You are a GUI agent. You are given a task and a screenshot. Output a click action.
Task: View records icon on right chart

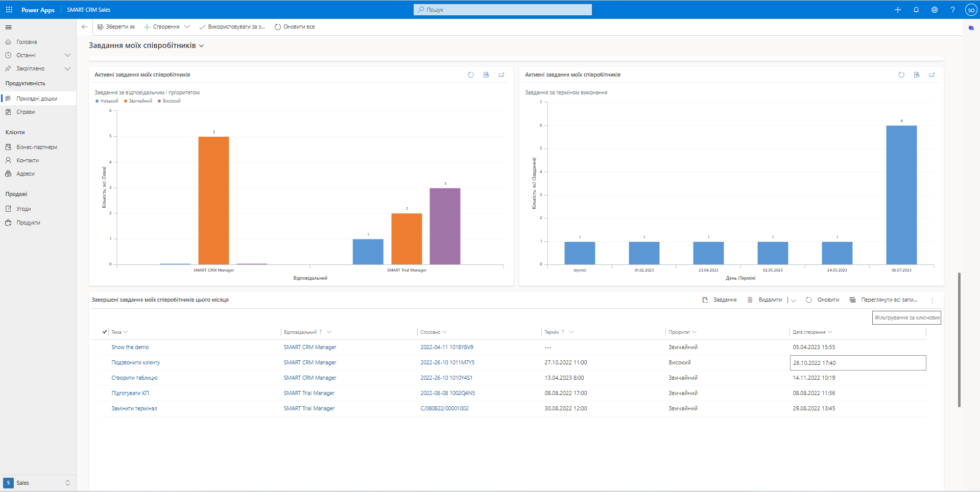point(917,75)
